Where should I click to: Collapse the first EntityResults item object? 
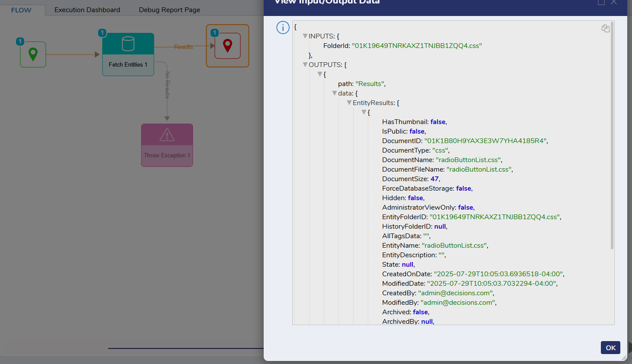point(364,112)
